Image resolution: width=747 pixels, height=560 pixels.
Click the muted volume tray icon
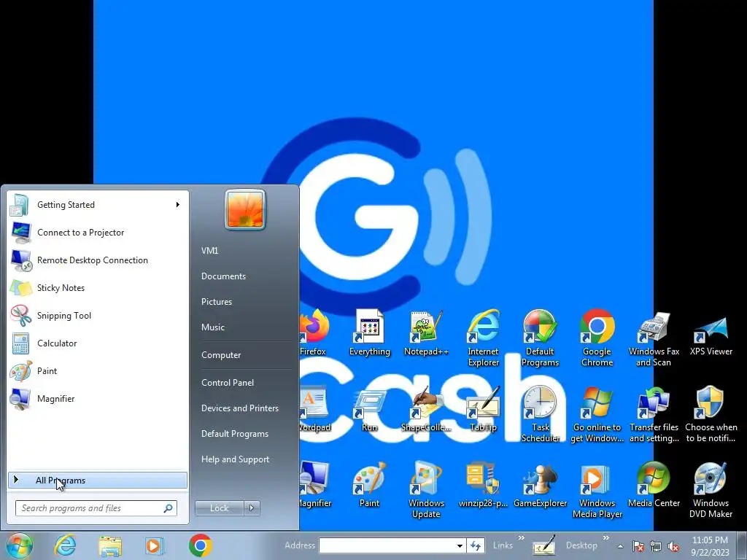pos(673,547)
